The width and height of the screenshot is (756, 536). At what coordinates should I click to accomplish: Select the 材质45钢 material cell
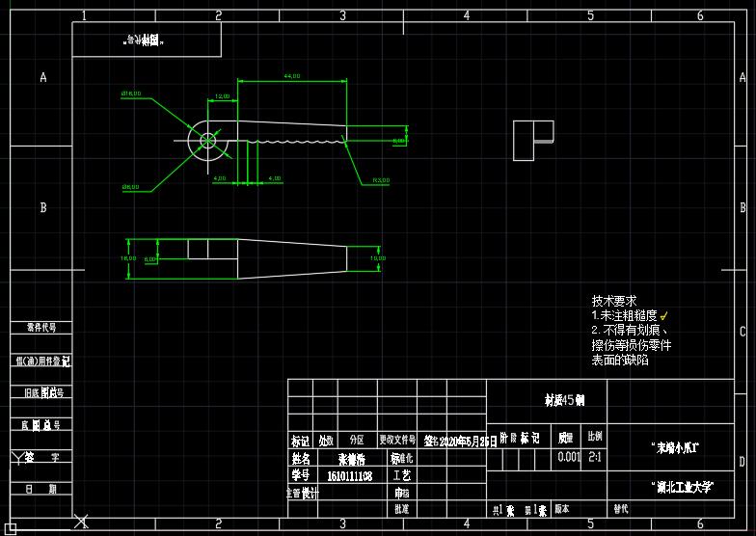point(564,400)
